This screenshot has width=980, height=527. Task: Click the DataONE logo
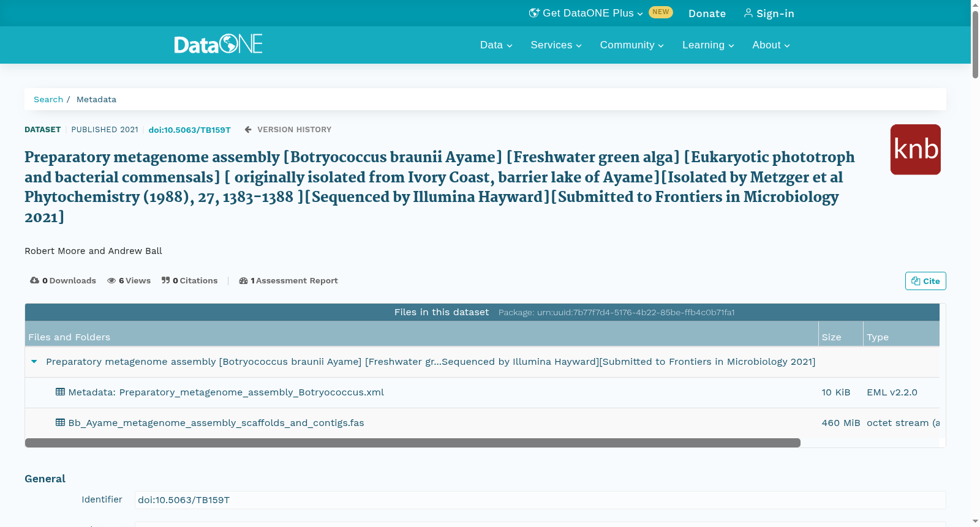[218, 44]
